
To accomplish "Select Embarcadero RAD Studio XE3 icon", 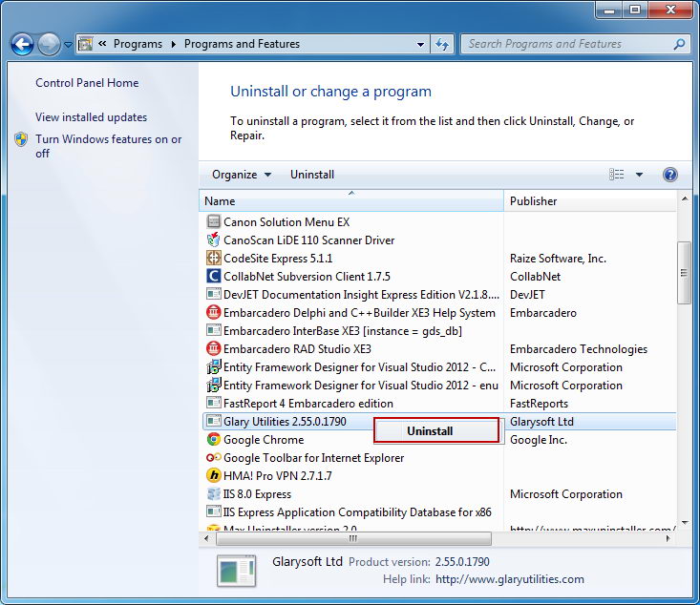I will click(214, 348).
